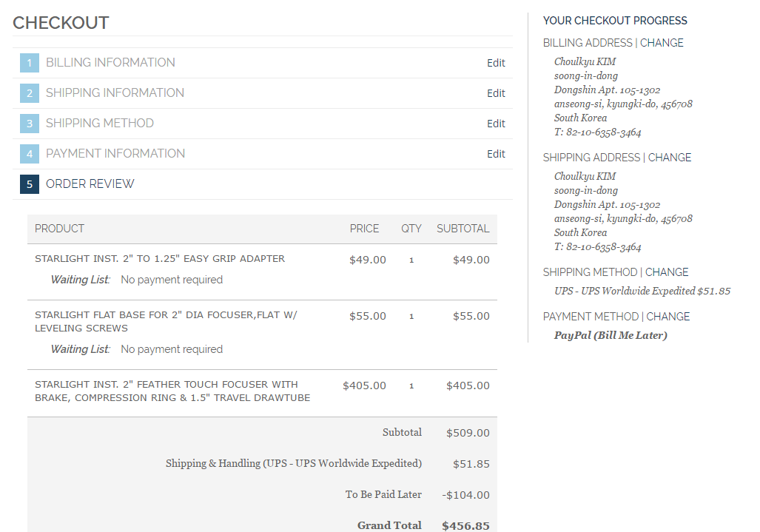Click CHANGE beside sidebar Shipping Method

[667, 272]
